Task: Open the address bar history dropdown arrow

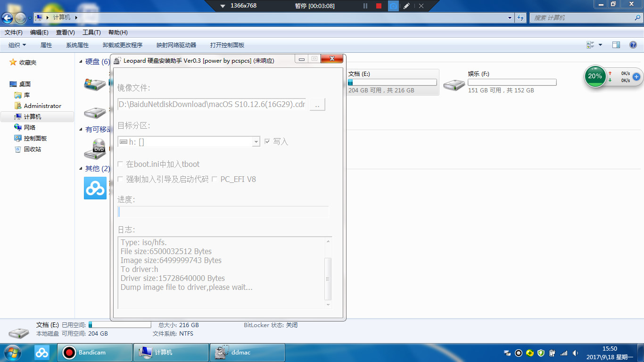Action: [510, 18]
